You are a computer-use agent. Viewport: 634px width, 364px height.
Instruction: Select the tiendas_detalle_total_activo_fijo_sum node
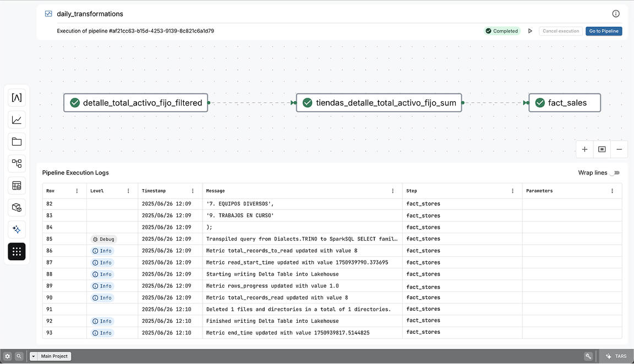click(x=379, y=103)
